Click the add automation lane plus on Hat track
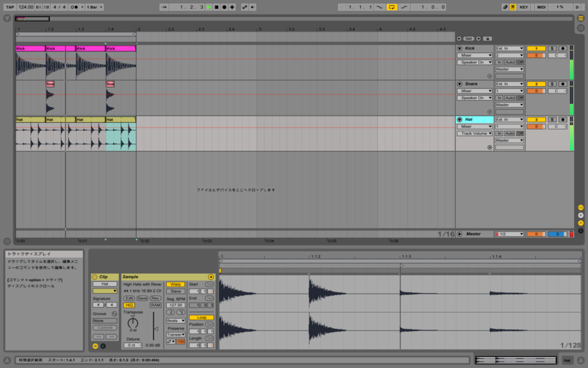 coord(490,148)
